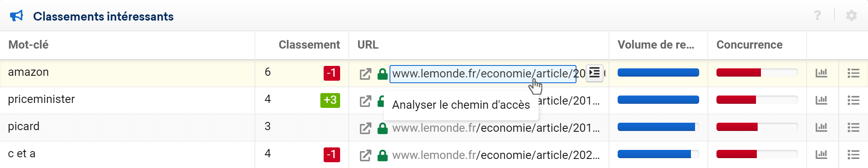868x168 pixels.
Task: Open the c et a lemonde.fr link
Action: click(x=496, y=155)
